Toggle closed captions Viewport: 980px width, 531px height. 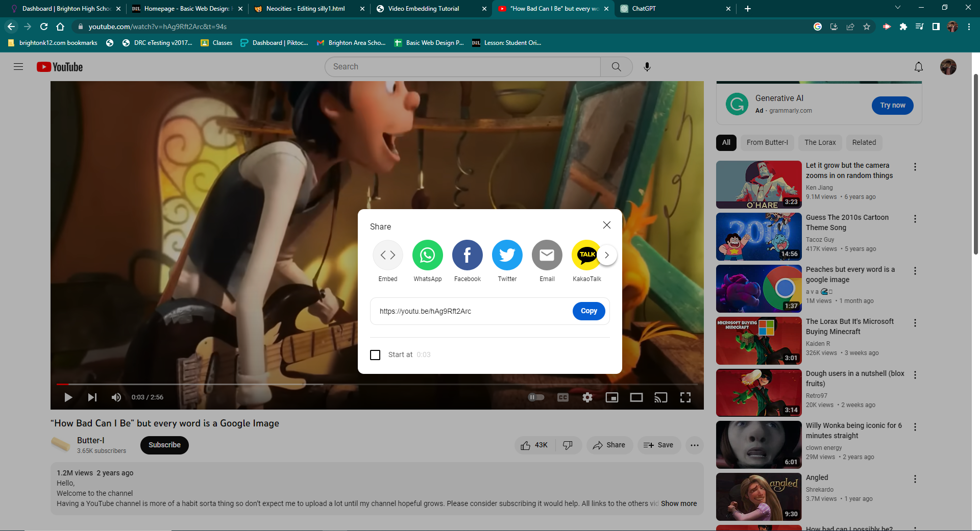point(563,397)
